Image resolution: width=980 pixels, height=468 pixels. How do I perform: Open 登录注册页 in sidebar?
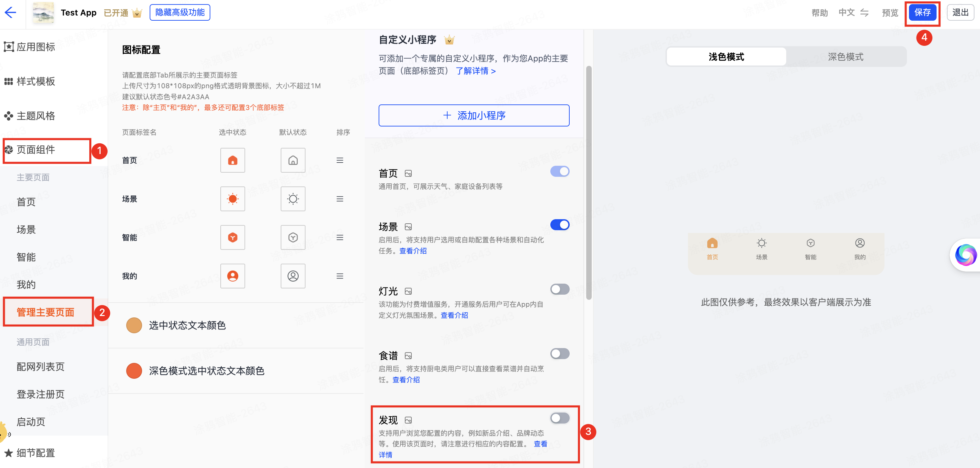pos(41,394)
